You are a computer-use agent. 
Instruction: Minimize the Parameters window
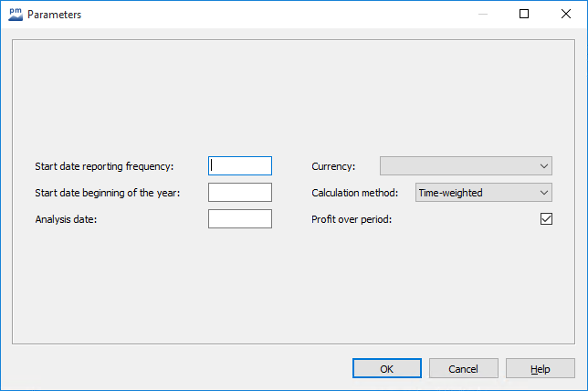(x=482, y=14)
